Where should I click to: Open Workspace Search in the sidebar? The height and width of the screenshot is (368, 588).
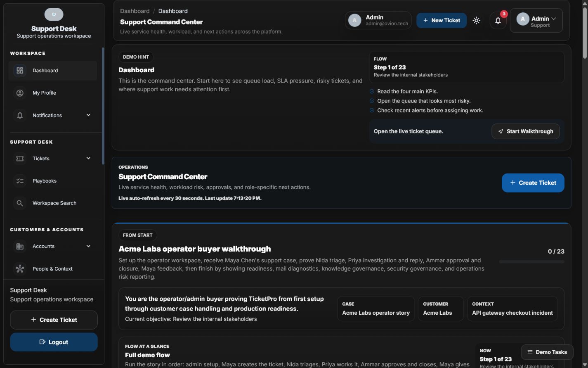53,203
